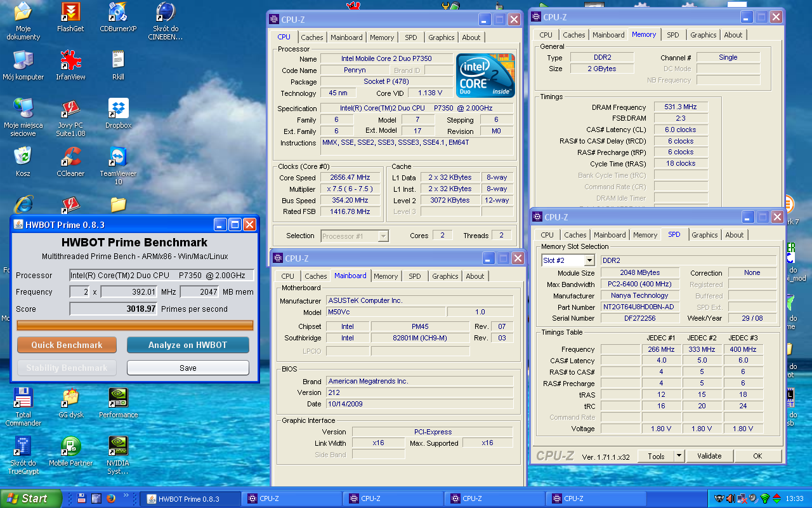Activate HWBOT Prime 0.8.3 taskbar button
The width and height of the screenshot is (812, 508).
click(x=190, y=498)
